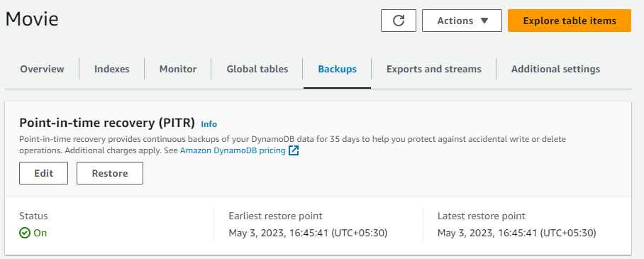
Task: Select the Global tables tab
Action: 257,69
